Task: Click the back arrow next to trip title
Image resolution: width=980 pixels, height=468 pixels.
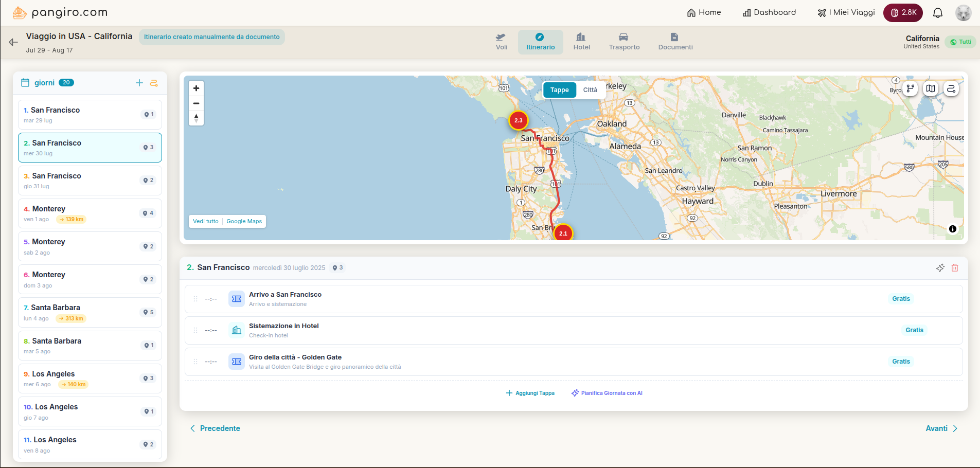Action: click(13, 42)
